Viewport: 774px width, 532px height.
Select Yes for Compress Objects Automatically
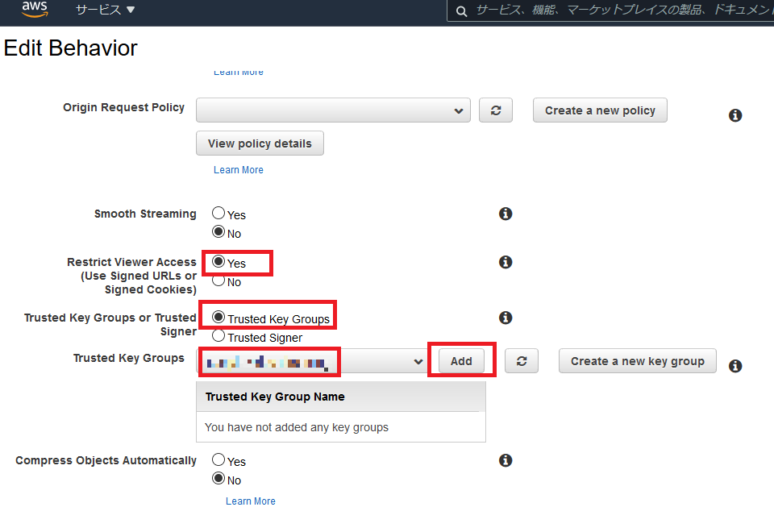click(218, 459)
